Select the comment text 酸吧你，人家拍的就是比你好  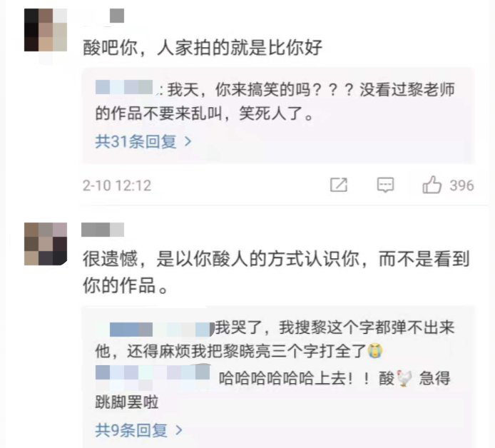point(203,48)
